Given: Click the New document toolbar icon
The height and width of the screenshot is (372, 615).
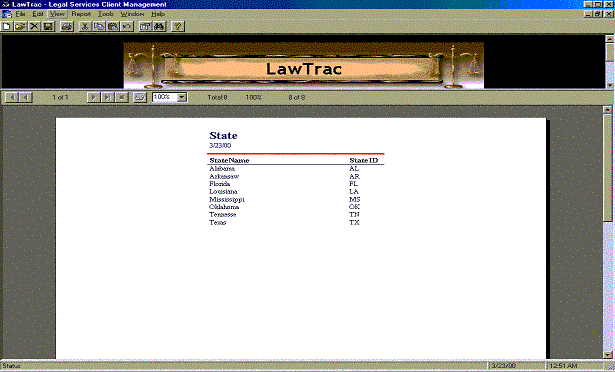Looking at the screenshot, I should click(7, 26).
